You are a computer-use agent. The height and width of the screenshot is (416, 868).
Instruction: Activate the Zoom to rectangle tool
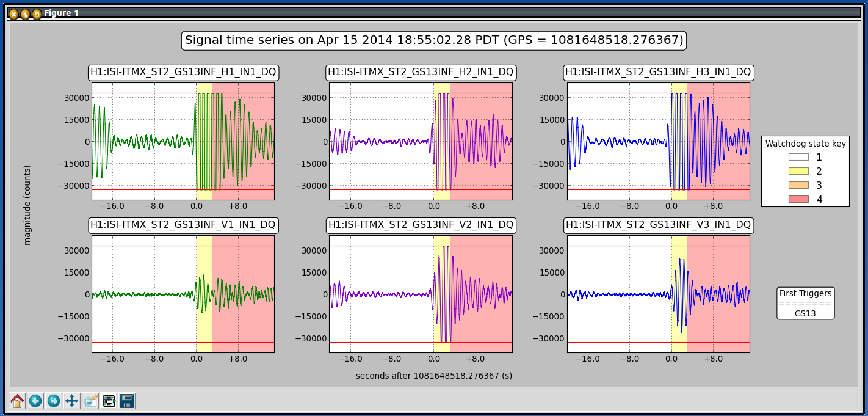pos(90,401)
